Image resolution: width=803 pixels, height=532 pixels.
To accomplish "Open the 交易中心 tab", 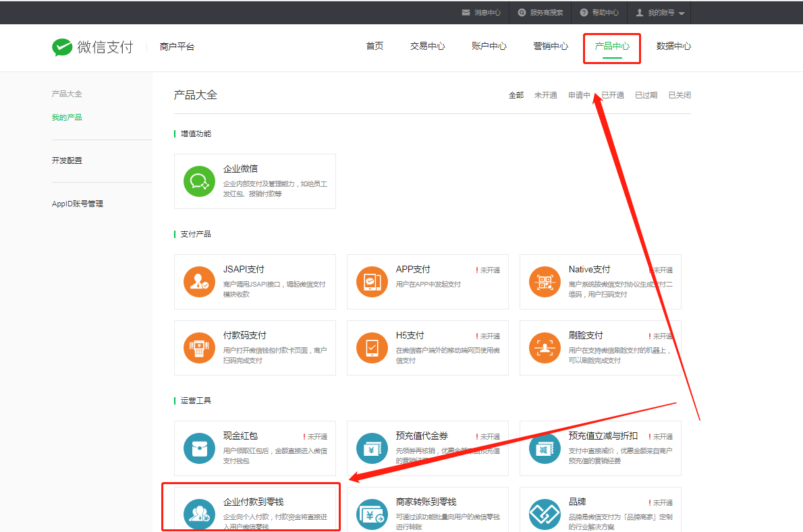I will click(428, 46).
